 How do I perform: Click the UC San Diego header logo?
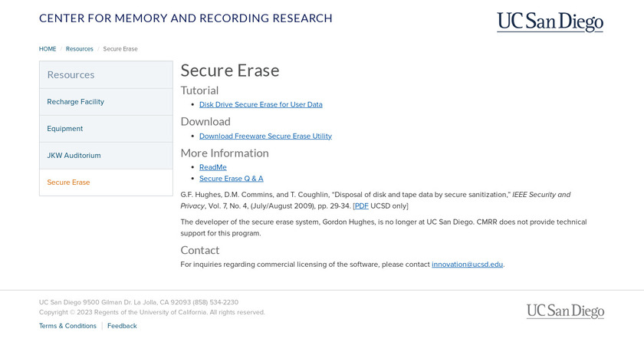tap(550, 21)
